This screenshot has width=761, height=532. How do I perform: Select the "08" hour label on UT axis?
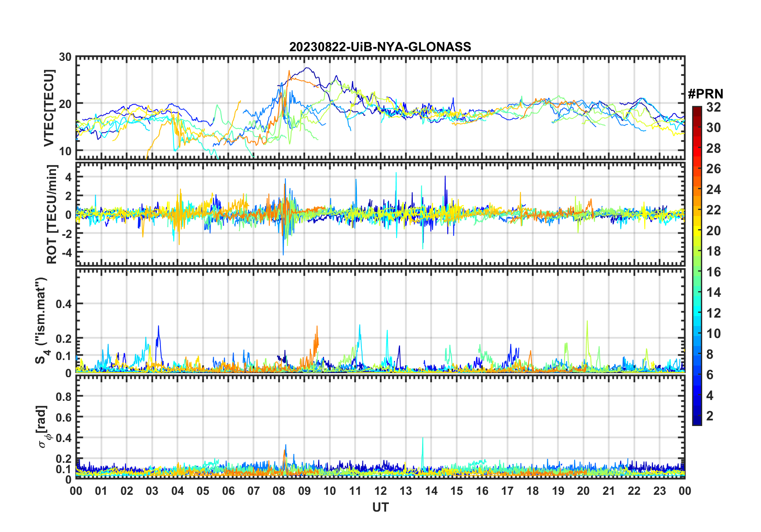pos(279,491)
